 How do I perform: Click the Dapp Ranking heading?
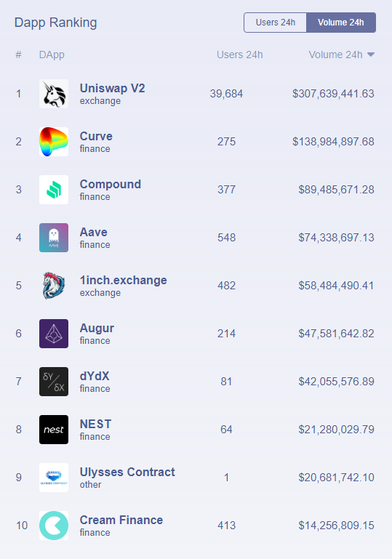pyautogui.click(x=56, y=23)
